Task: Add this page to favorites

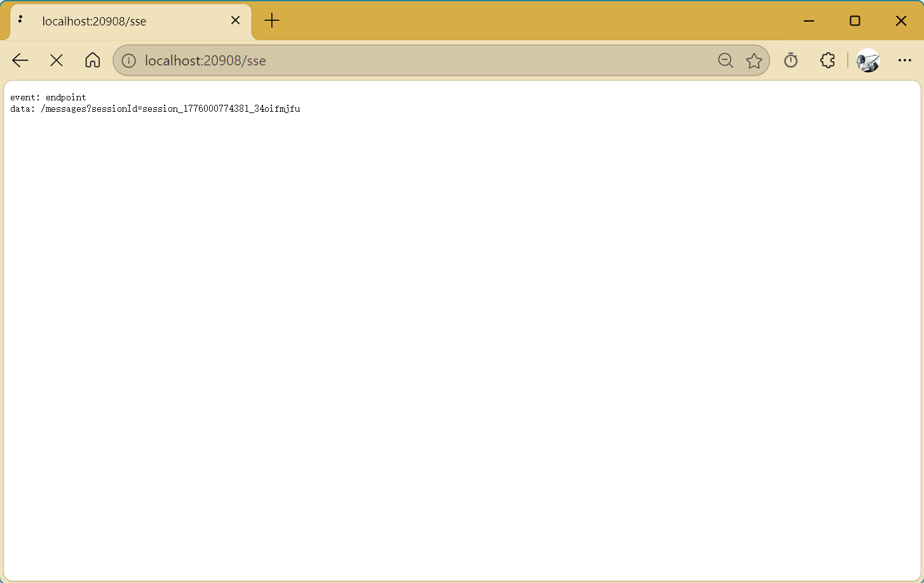Action: 754,60
